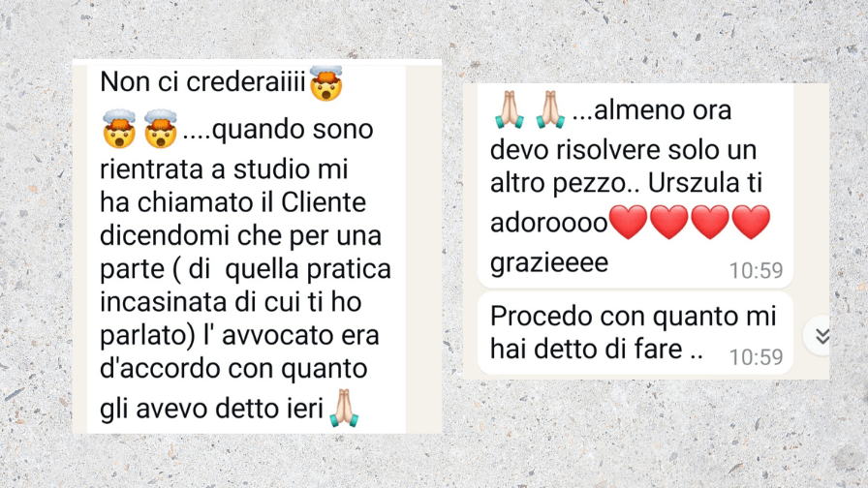The height and width of the screenshot is (488, 868).
Task: Click the first red heart after 'adoroooo'
Action: pyautogui.click(x=629, y=223)
